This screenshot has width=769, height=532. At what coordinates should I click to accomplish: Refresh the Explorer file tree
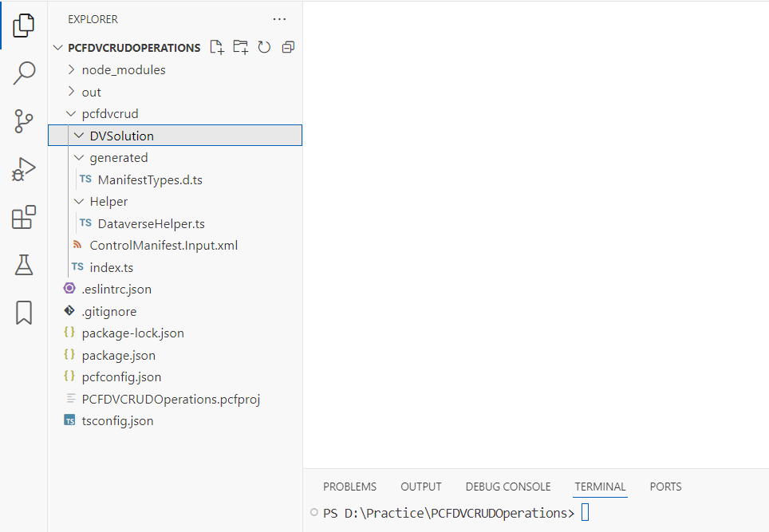click(264, 48)
